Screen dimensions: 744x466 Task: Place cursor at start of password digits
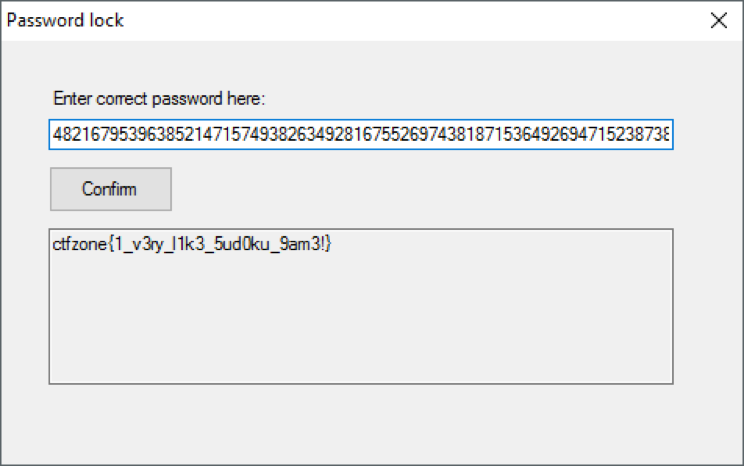53,135
